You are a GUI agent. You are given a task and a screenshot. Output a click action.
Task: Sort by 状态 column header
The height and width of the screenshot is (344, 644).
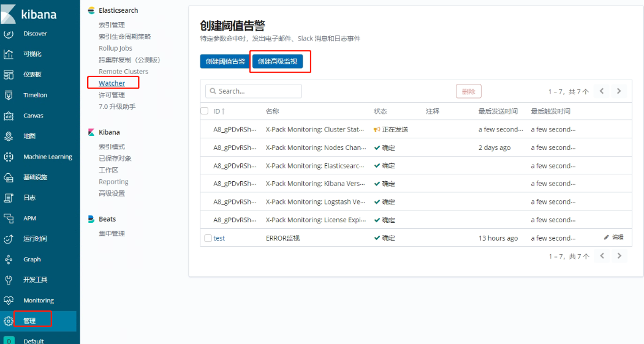tap(381, 111)
